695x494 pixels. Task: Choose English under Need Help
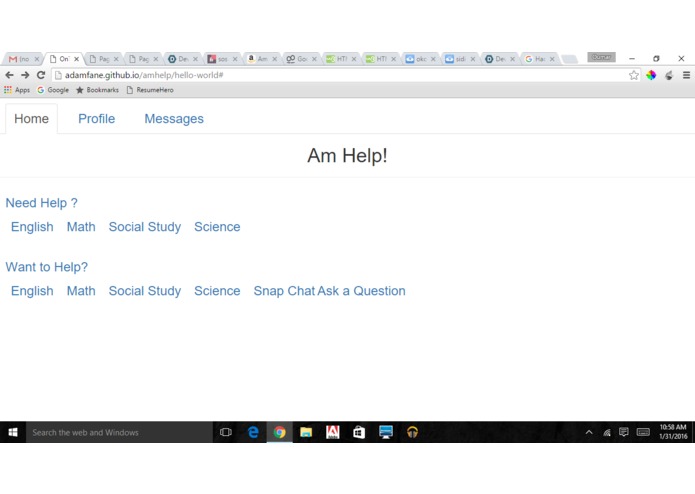click(32, 227)
